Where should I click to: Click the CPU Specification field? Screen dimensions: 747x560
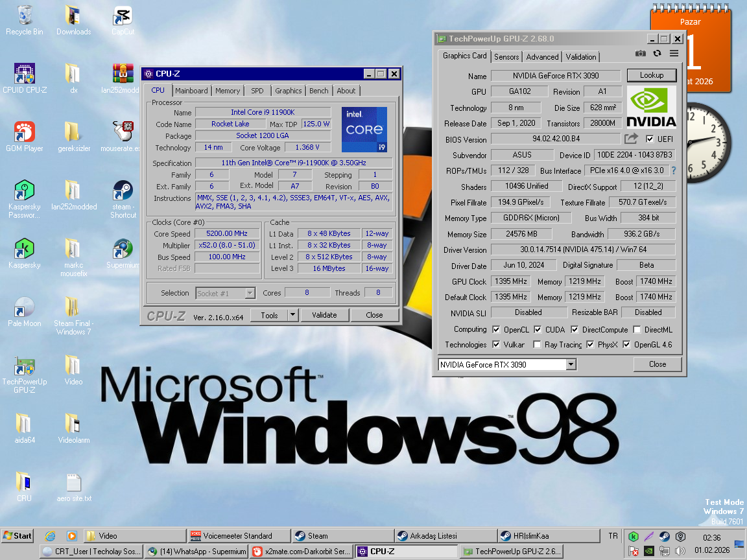coord(294,163)
